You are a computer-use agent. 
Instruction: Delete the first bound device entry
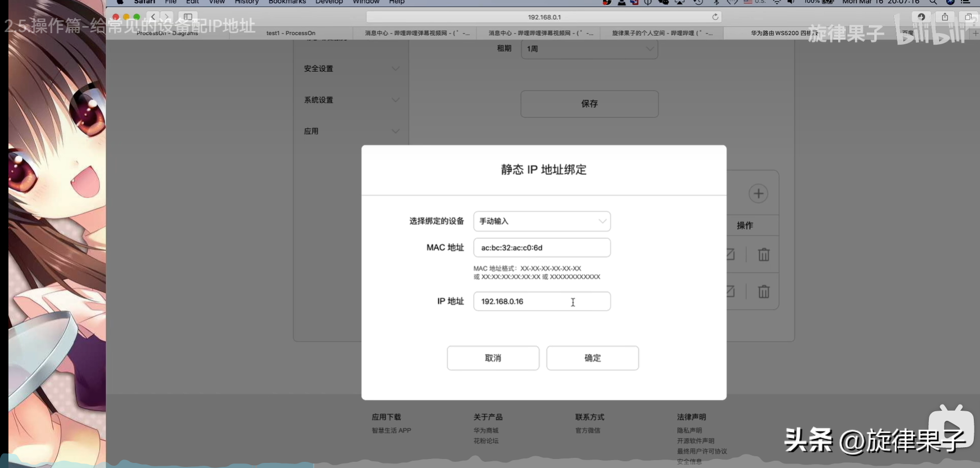pos(763,255)
